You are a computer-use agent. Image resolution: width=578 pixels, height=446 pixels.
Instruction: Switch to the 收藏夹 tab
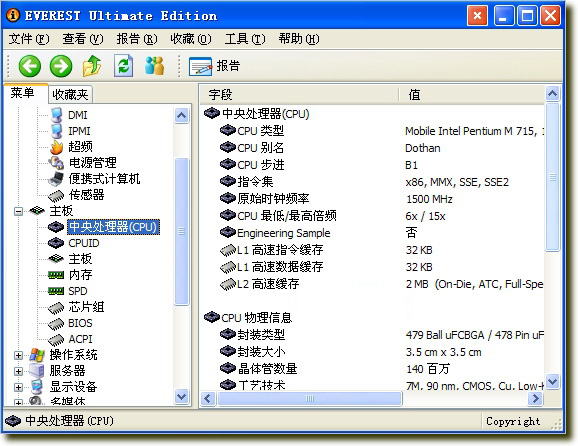click(x=70, y=95)
